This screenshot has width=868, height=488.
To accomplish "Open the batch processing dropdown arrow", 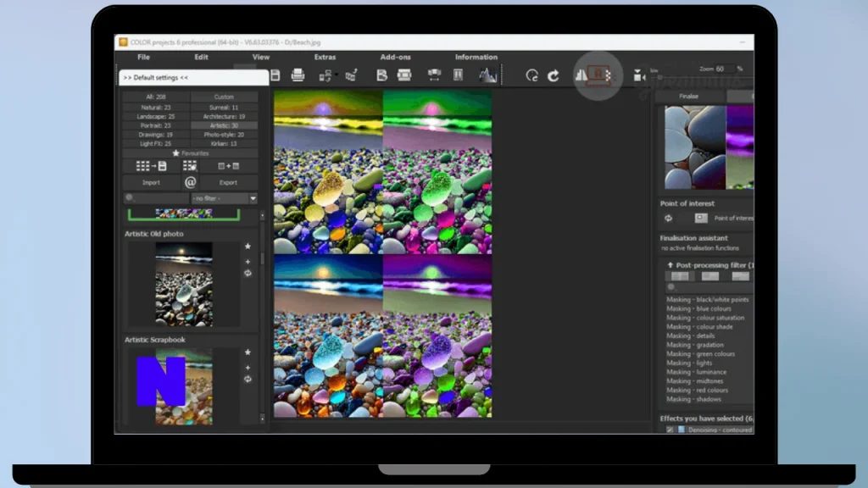I will pos(336,75).
